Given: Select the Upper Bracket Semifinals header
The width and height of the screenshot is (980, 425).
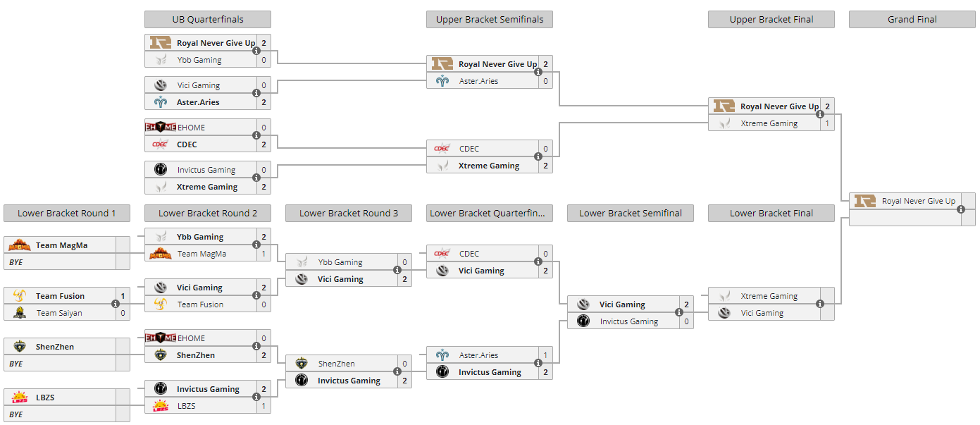Looking at the screenshot, I should pos(489,20).
